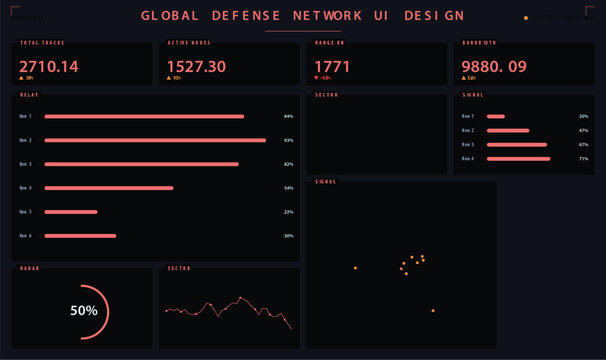Screen dimensions: 606x360
Task: Click the RADAR panel heading
Action: click(x=30, y=268)
